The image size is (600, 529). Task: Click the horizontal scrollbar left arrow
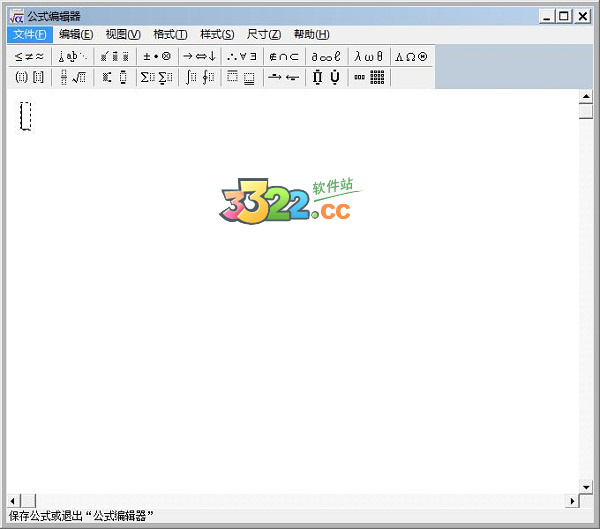click(x=13, y=501)
